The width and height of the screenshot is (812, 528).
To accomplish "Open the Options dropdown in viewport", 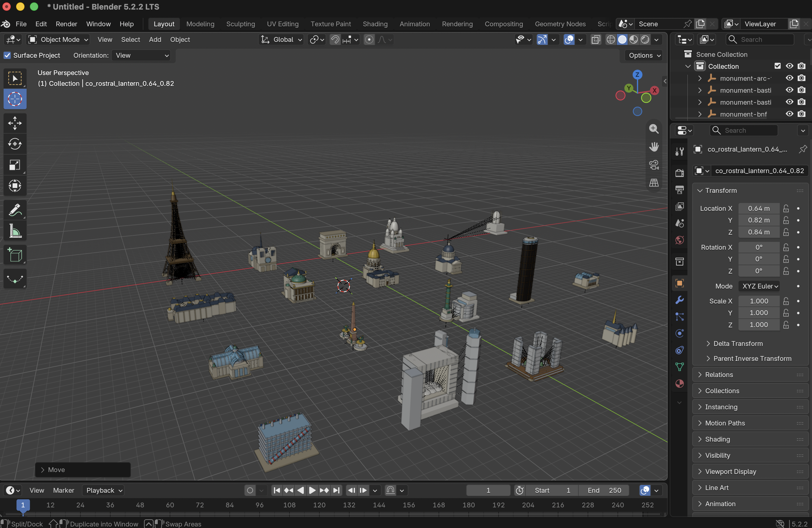I will pos(644,55).
